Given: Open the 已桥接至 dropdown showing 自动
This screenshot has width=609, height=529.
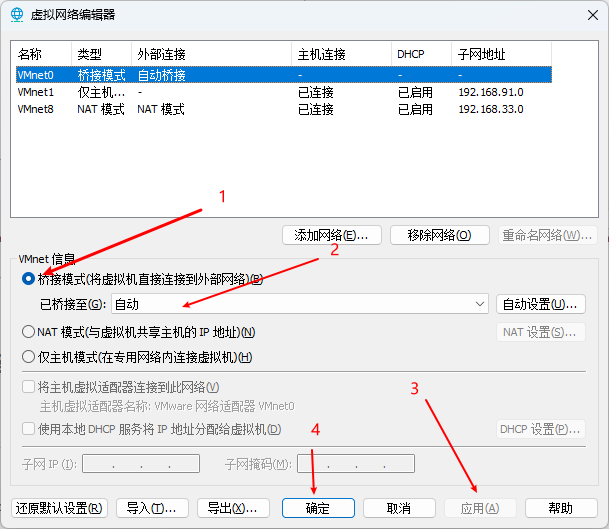Looking at the screenshot, I should pyautogui.click(x=299, y=304).
